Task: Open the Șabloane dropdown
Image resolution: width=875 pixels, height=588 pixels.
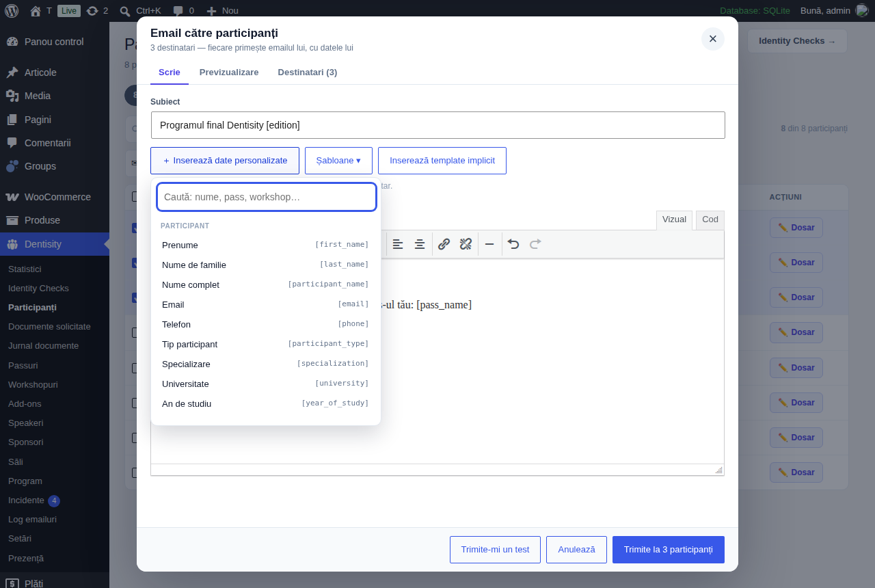Action: [x=338, y=161]
